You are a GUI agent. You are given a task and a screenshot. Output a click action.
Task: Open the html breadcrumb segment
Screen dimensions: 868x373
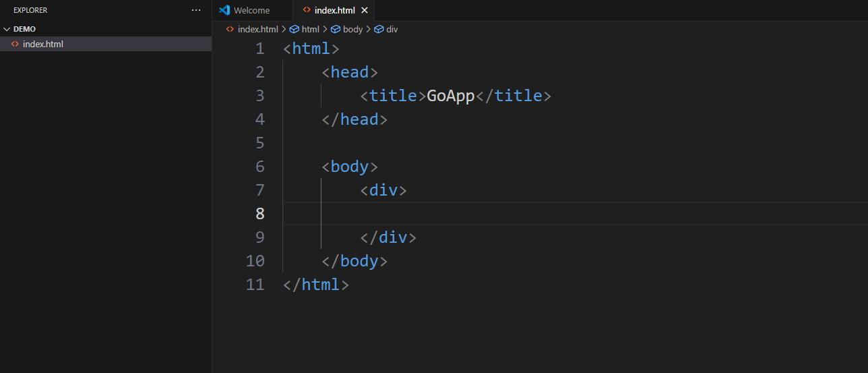click(310, 29)
